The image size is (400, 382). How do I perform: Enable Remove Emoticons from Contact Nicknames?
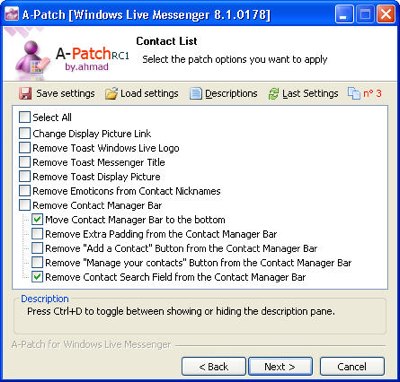25,191
